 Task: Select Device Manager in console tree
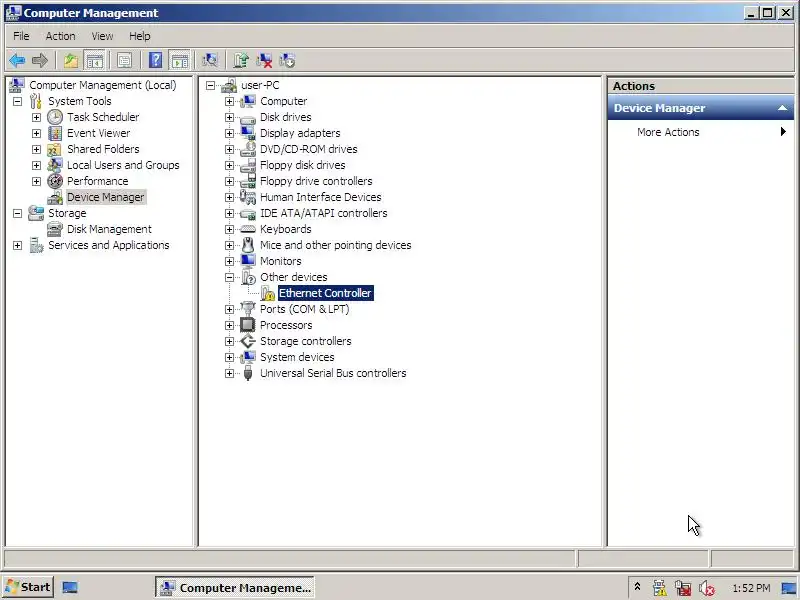click(106, 197)
